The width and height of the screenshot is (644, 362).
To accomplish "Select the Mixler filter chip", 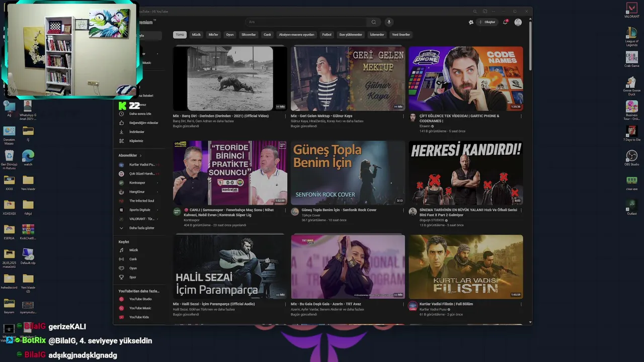I will click(213, 35).
